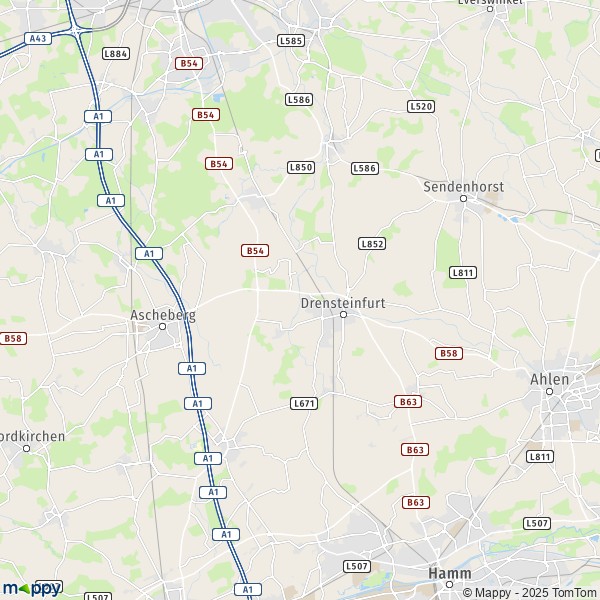
Task: Select the Nordkirchen town marker
Action: click(x=26, y=448)
